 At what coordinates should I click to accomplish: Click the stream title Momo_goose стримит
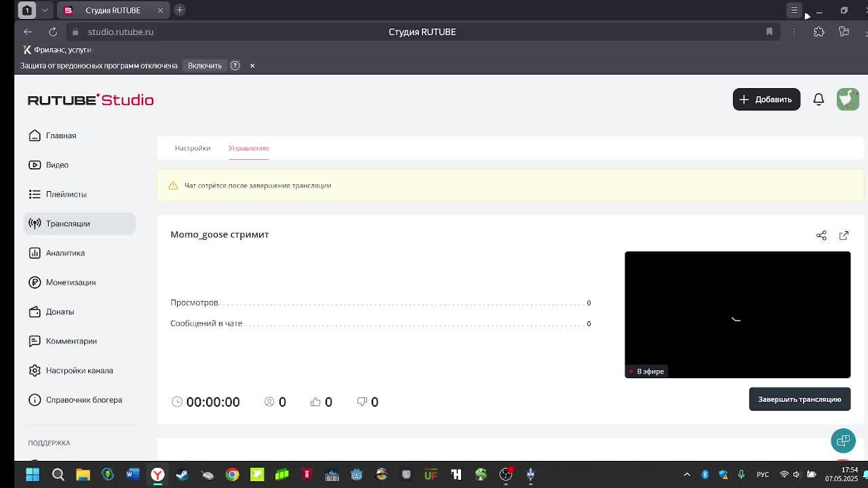tap(220, 235)
